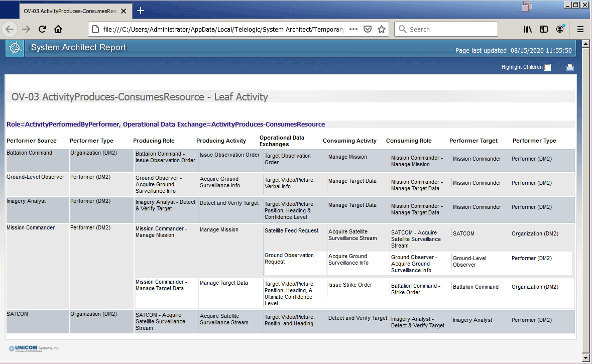Click the 'Target Video/Picture, Positin, and Heading' cell
This screenshot has width=592, height=364.
tap(289, 320)
